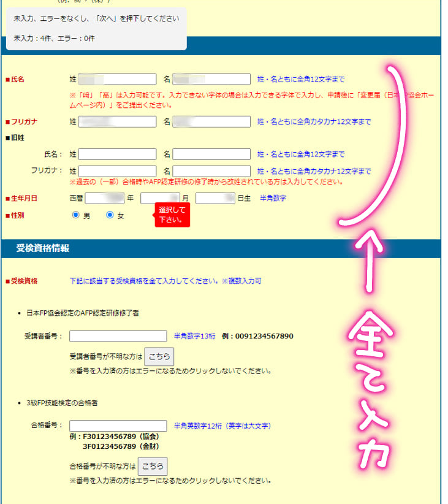The image size is (448, 504).
Task: Click the 合格番号 input field
Action: [x=118, y=426]
